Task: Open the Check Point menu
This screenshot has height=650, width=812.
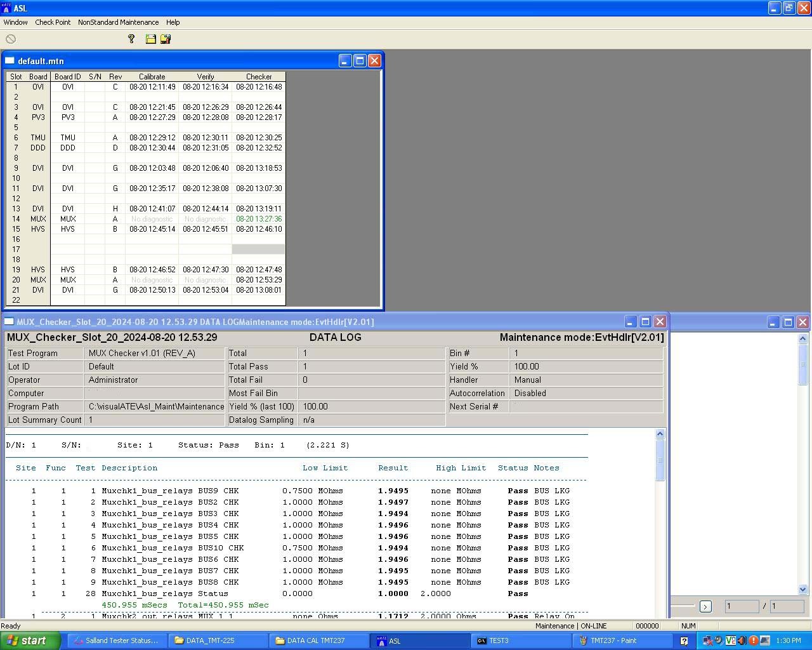Action: coord(53,22)
